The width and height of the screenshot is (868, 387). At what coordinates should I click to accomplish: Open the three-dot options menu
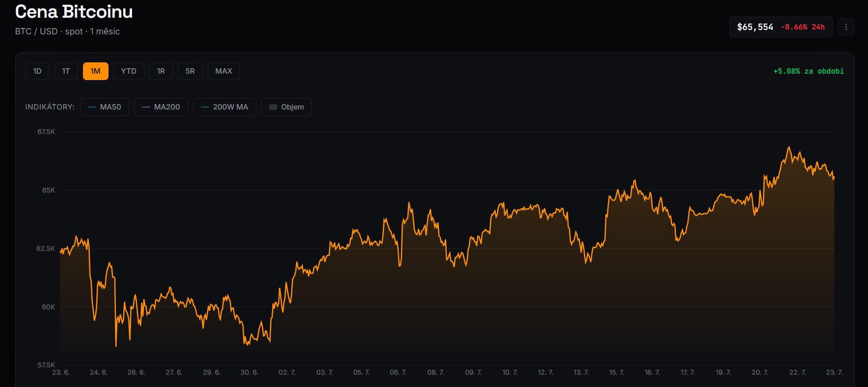point(846,27)
